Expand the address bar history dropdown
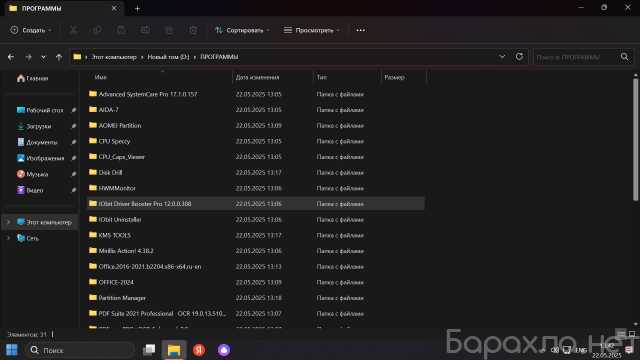The height and width of the screenshot is (360, 640). point(502,57)
